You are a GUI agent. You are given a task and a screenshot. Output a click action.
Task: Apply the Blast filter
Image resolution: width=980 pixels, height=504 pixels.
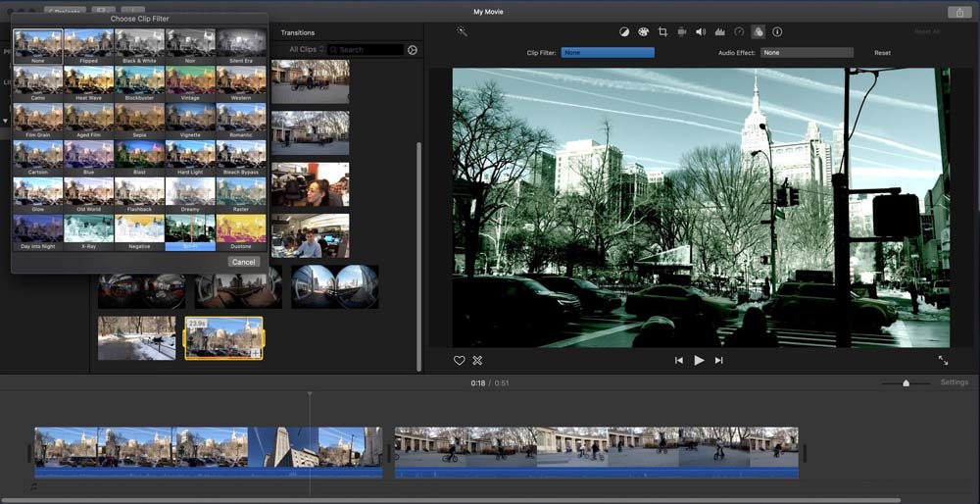pos(139,158)
